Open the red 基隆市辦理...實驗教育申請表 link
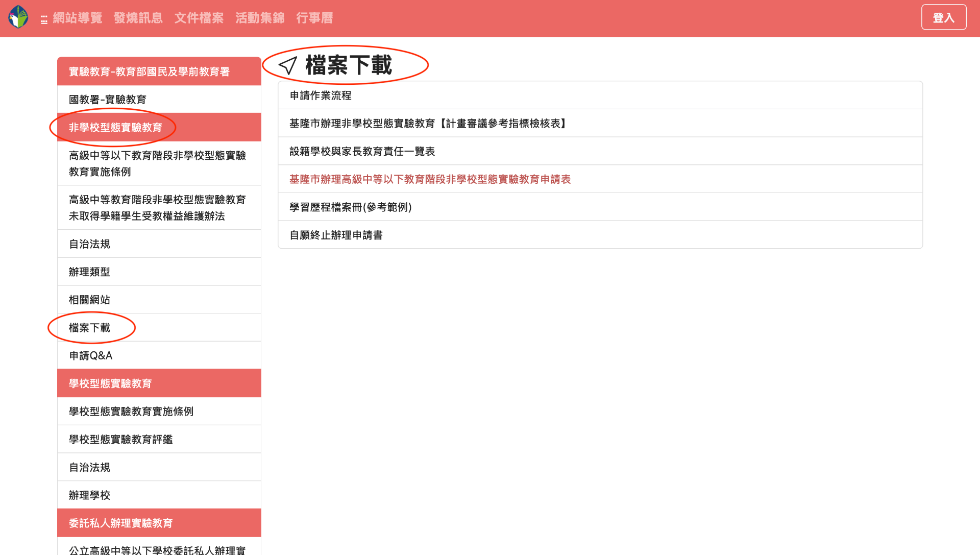The width and height of the screenshot is (980, 555). (430, 179)
